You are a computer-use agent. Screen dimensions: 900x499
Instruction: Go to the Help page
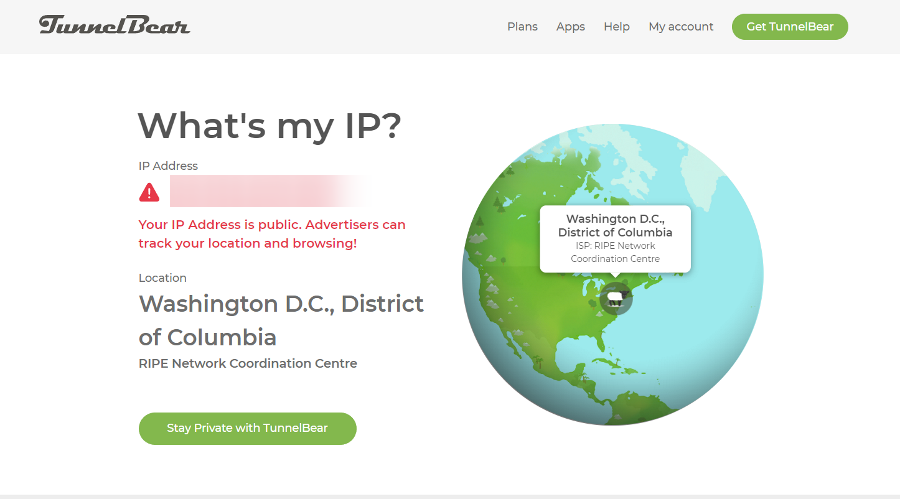click(616, 26)
